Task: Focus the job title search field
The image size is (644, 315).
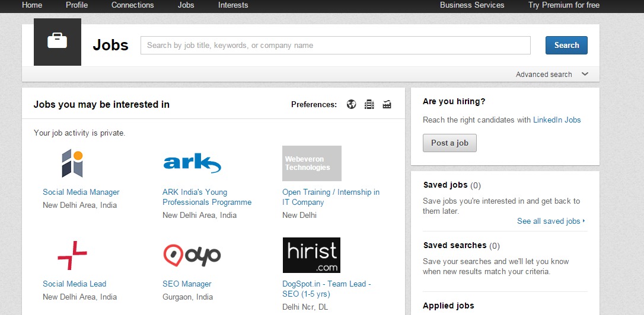Action: (x=336, y=45)
